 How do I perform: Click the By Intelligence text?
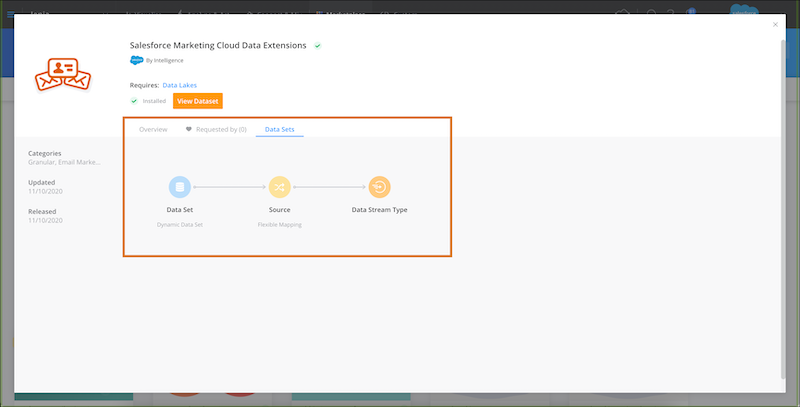pos(165,60)
